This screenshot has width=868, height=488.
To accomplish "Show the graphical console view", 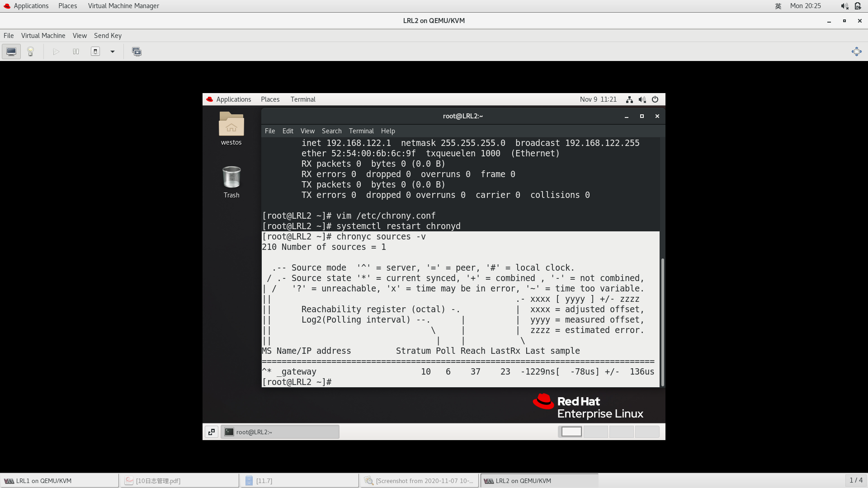I will pos(11,52).
